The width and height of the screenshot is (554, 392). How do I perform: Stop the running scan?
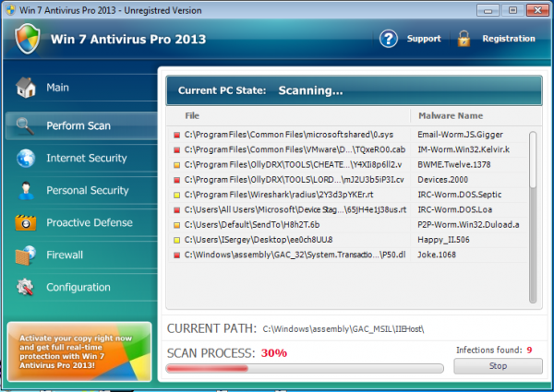498,366
